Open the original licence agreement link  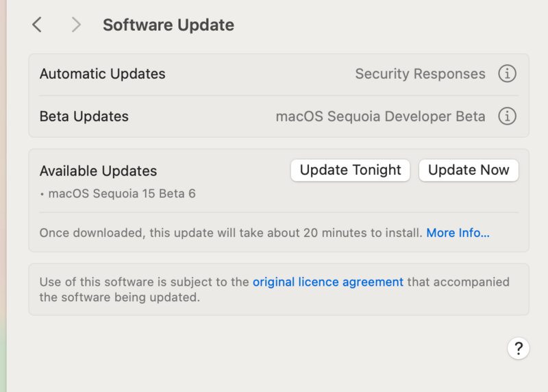coord(328,282)
